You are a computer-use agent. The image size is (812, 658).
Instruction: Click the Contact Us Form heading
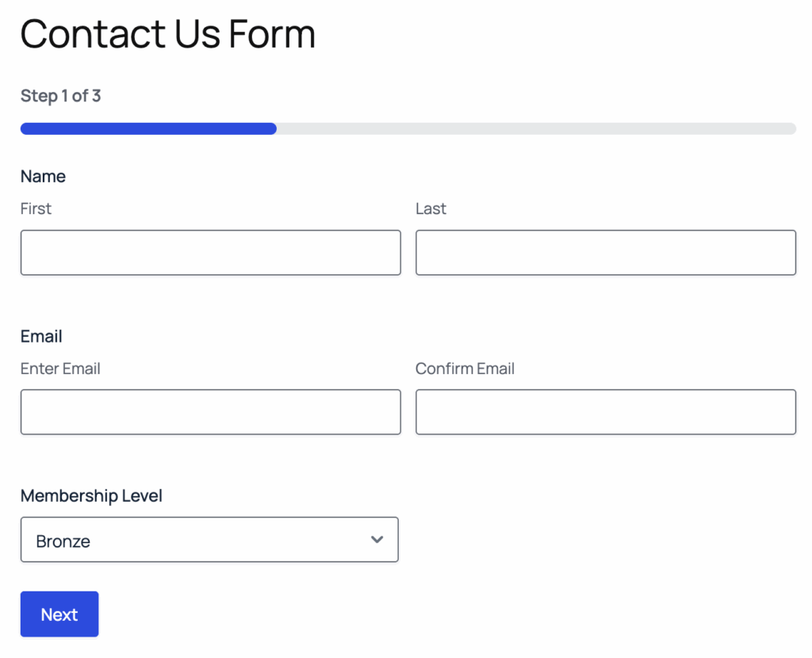pyautogui.click(x=167, y=34)
